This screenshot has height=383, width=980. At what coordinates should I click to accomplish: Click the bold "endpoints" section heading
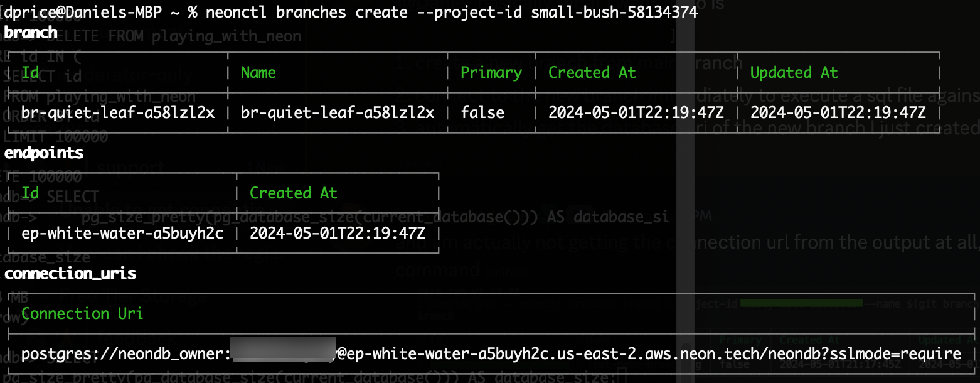pos(44,153)
